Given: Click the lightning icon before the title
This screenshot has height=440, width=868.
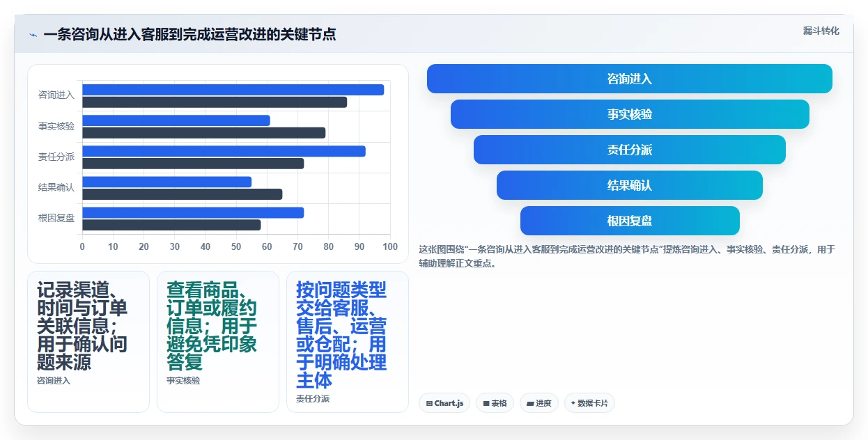Looking at the screenshot, I should point(33,35).
